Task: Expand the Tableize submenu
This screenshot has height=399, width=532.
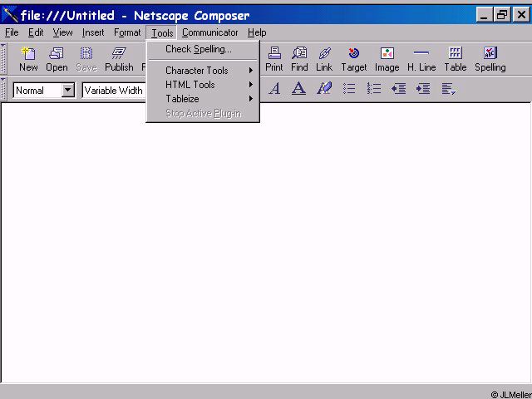Action: point(203,99)
